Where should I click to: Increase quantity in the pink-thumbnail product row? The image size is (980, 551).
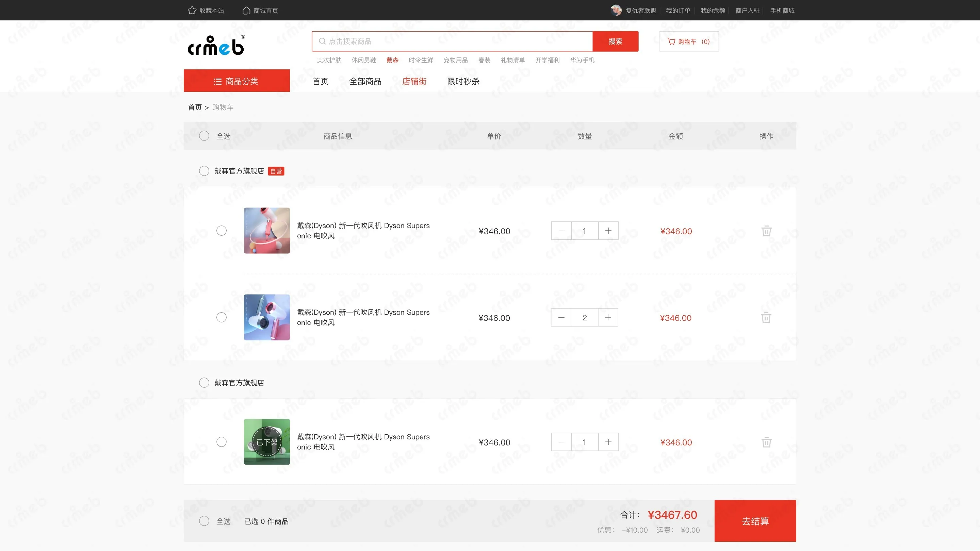608,231
